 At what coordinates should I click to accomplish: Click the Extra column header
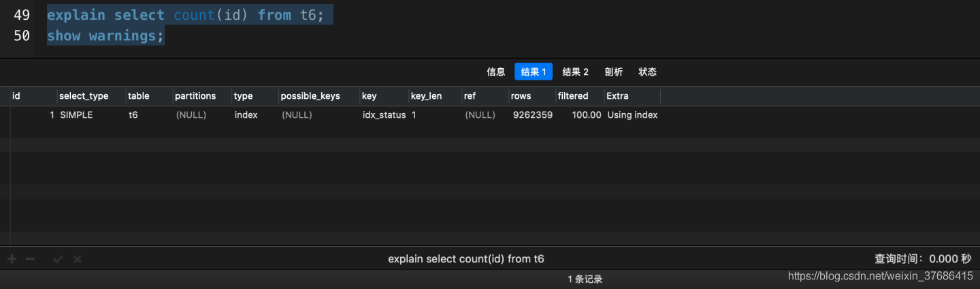tap(617, 96)
